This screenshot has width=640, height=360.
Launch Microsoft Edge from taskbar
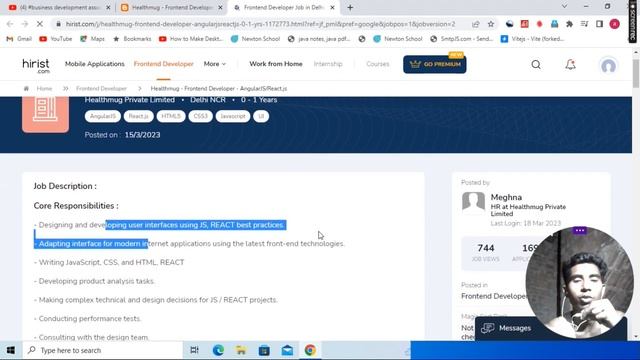pos(218,350)
